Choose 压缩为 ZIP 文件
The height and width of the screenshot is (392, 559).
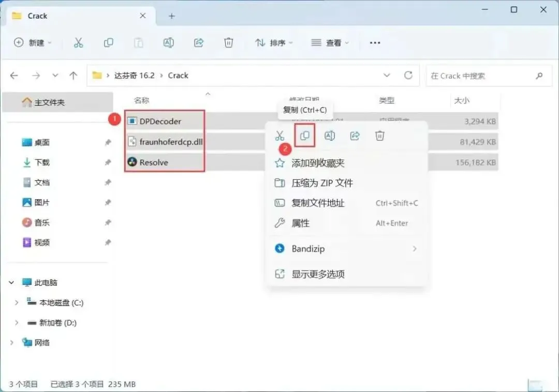pos(346,183)
